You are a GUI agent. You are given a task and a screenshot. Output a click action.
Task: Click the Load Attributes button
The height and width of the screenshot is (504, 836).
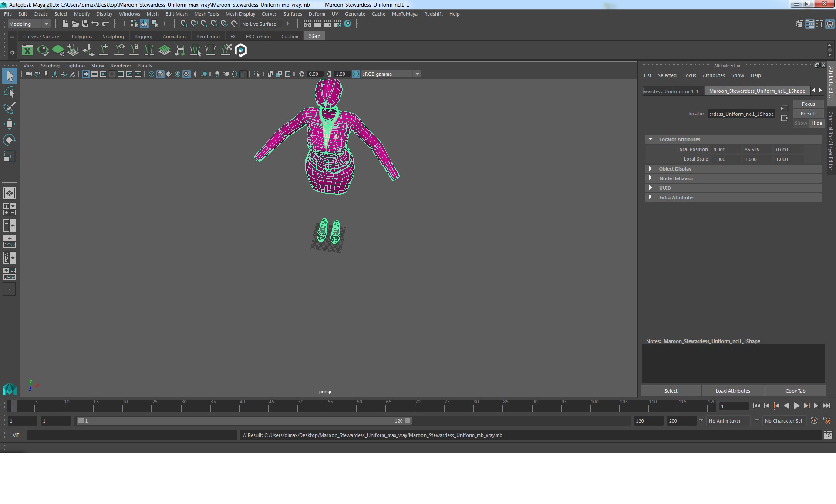point(733,391)
